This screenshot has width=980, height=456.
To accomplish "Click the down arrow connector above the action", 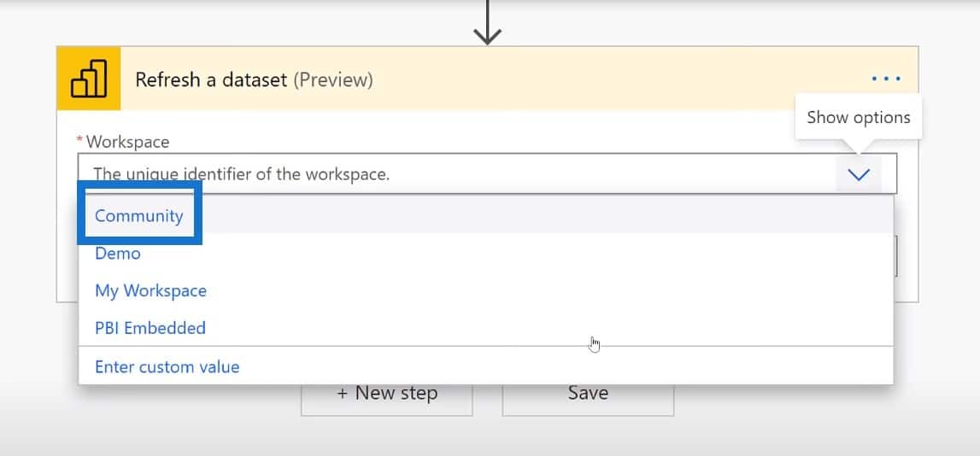I will click(488, 22).
